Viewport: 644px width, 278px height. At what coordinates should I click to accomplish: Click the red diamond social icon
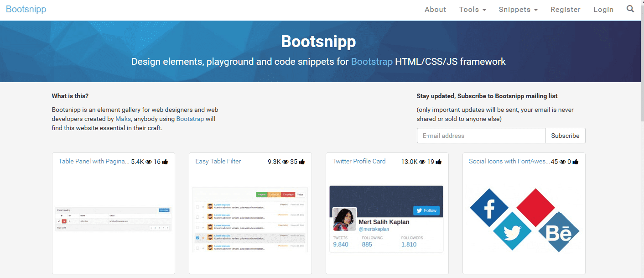click(535, 208)
